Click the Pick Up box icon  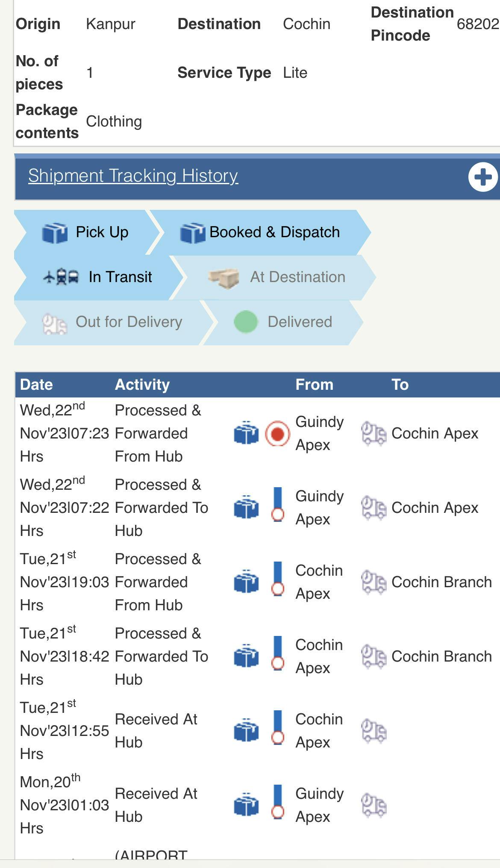coord(55,233)
